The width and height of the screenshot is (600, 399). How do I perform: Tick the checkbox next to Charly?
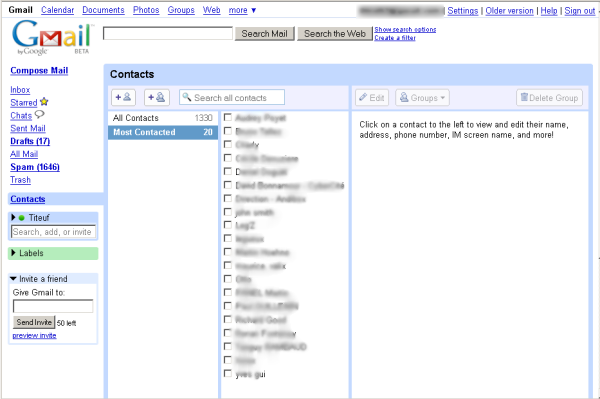point(228,144)
